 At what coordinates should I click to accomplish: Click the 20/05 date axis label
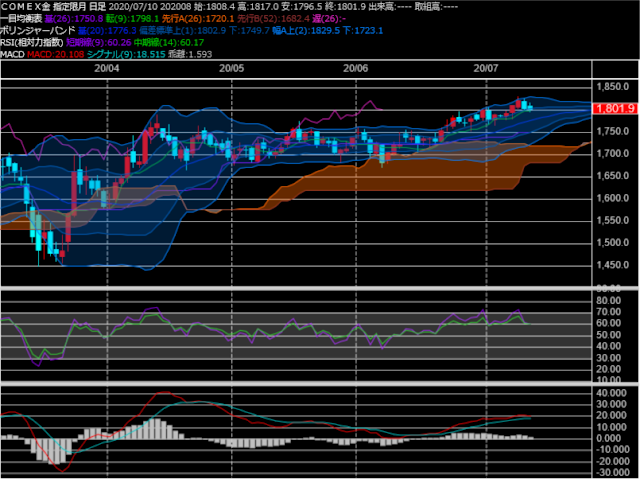(231, 68)
